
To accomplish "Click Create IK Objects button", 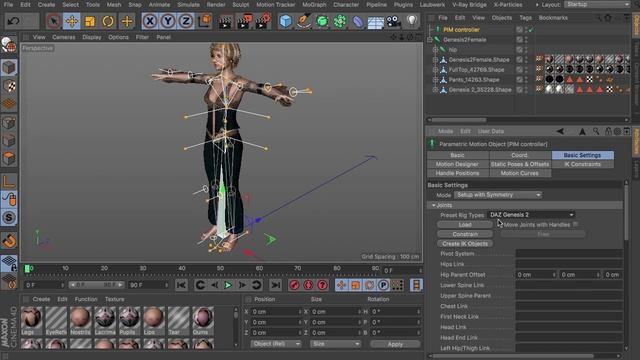I will point(465,243).
